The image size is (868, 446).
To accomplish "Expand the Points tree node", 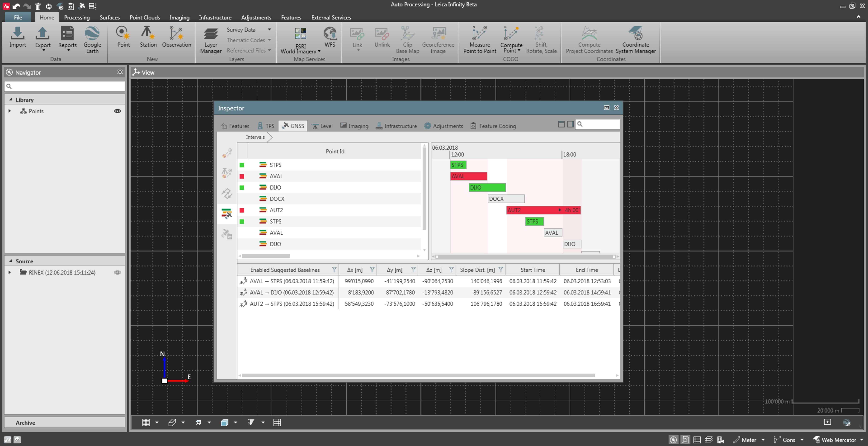I will [x=9, y=111].
